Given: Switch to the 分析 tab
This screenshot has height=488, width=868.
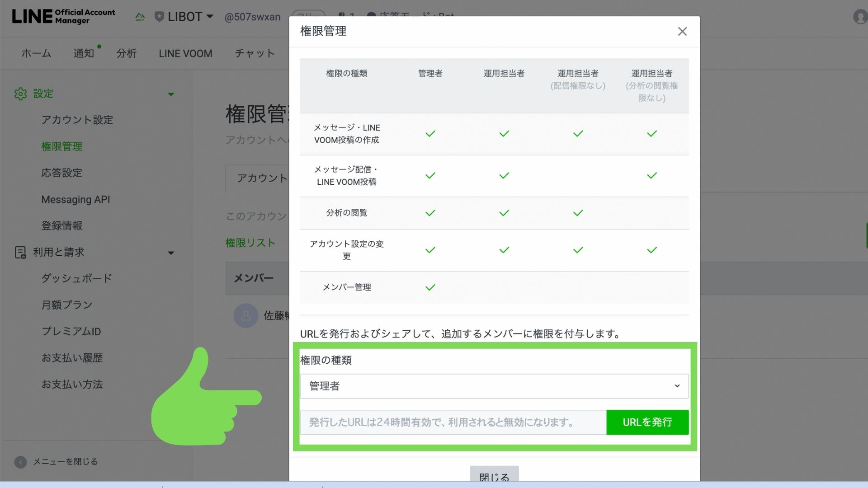Looking at the screenshot, I should coord(126,53).
